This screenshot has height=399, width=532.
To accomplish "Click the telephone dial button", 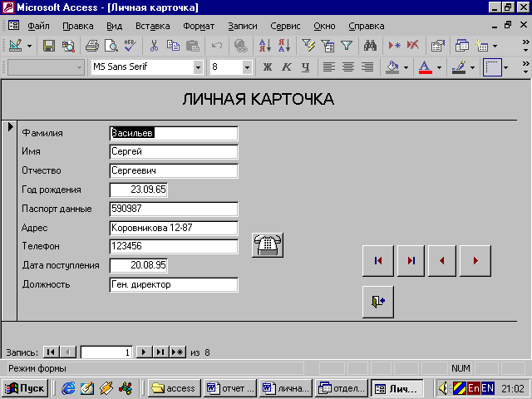I will tap(268, 245).
